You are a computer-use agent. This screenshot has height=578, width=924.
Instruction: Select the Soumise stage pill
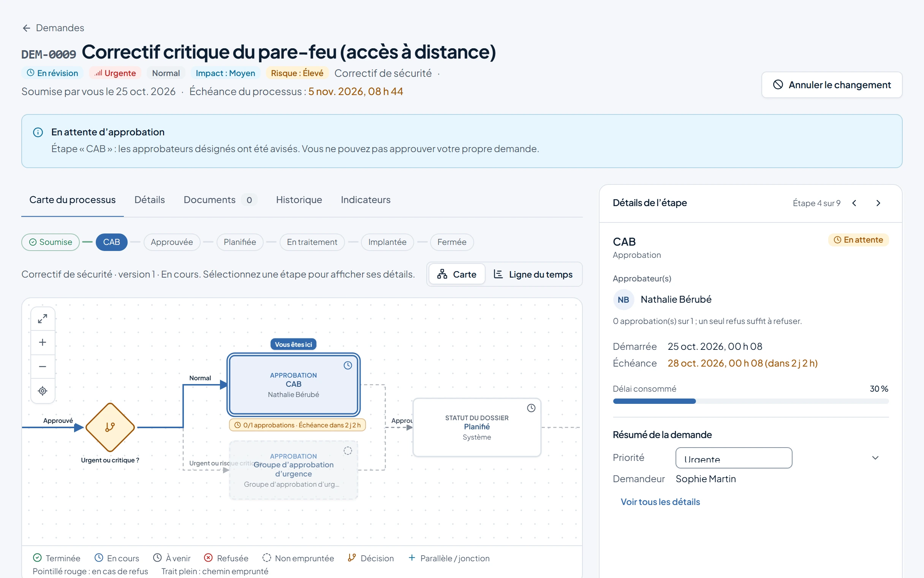pyautogui.click(x=51, y=242)
